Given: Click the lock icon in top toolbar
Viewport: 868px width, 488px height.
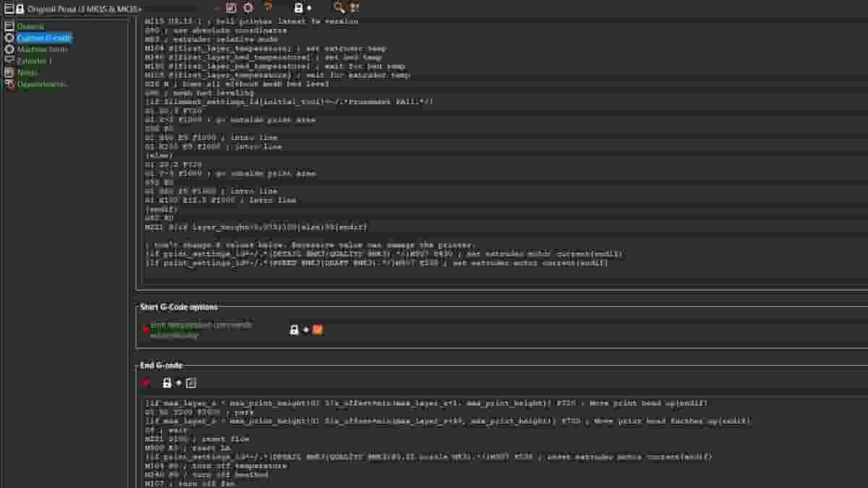Looking at the screenshot, I should [x=298, y=8].
